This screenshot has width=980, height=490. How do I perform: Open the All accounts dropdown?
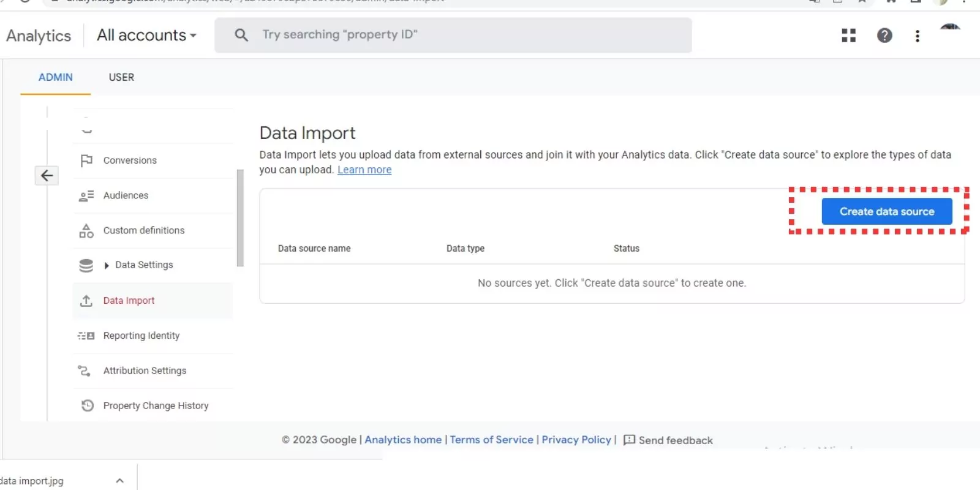147,36
